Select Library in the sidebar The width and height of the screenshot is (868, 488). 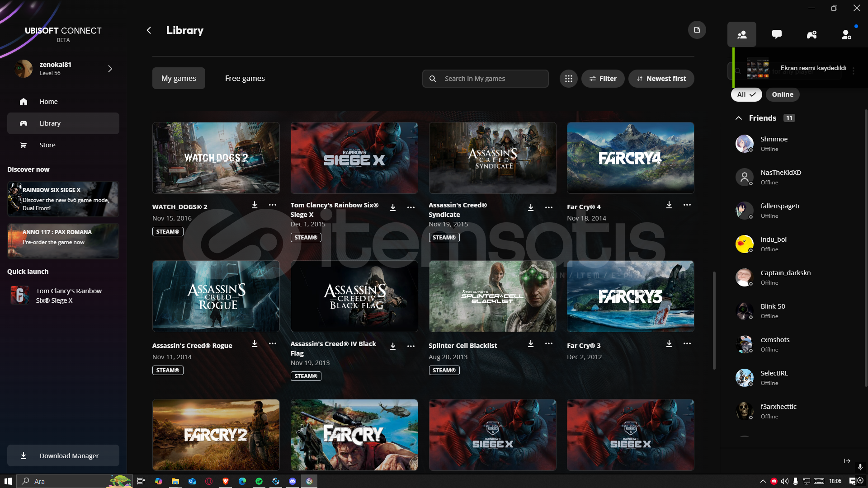[x=63, y=123]
